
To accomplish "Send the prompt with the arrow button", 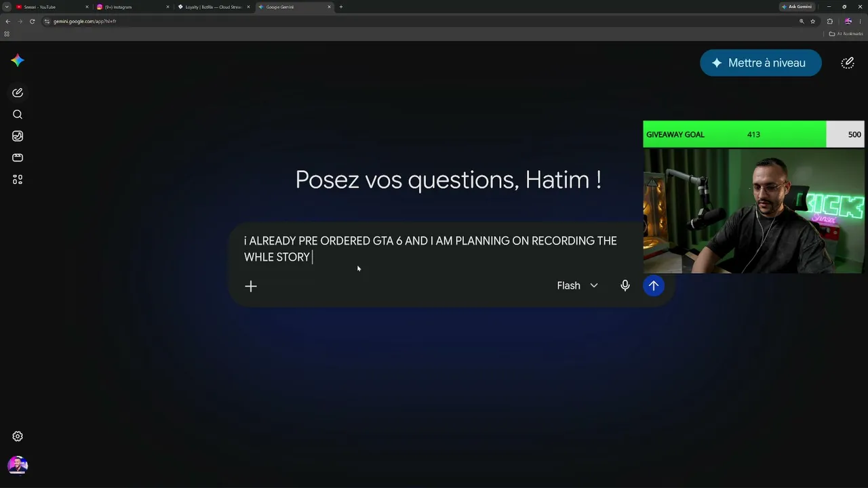I will 654,286.
